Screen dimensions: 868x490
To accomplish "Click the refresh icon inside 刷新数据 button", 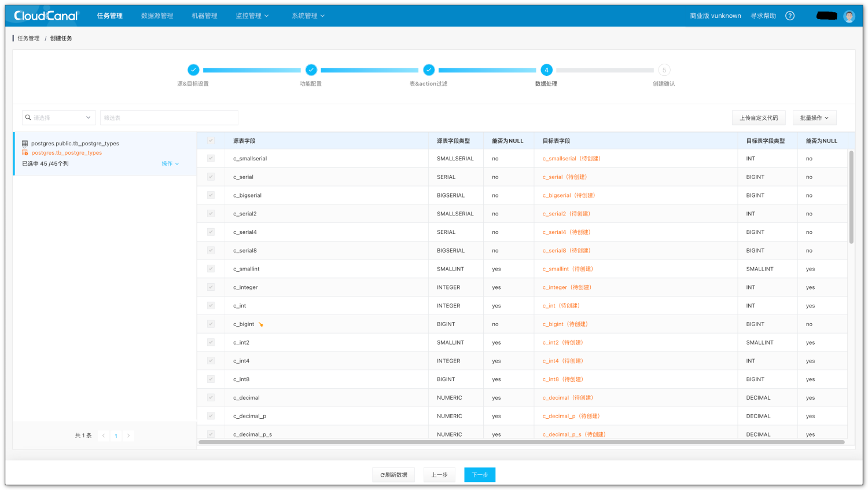I will (x=381, y=474).
